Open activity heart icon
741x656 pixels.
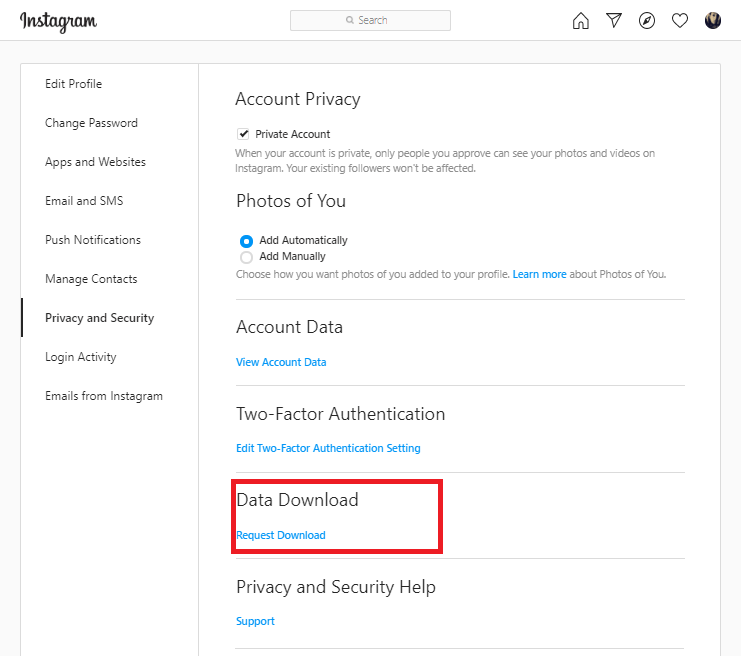tap(680, 20)
